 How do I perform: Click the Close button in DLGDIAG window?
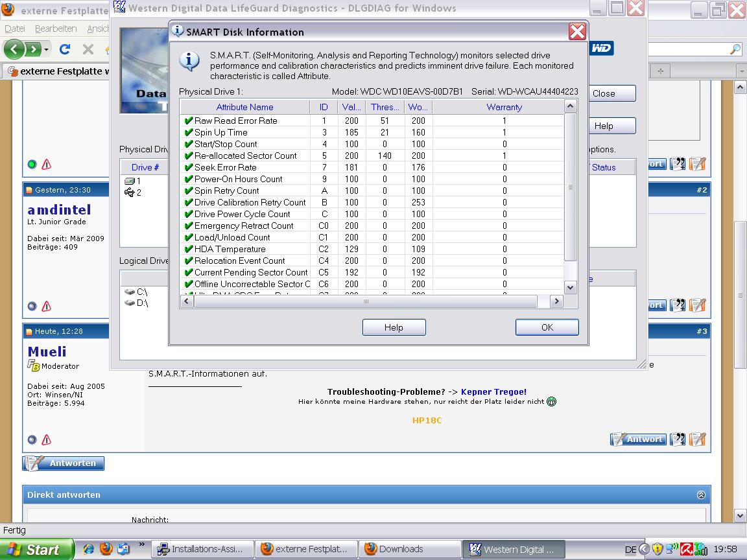612,93
